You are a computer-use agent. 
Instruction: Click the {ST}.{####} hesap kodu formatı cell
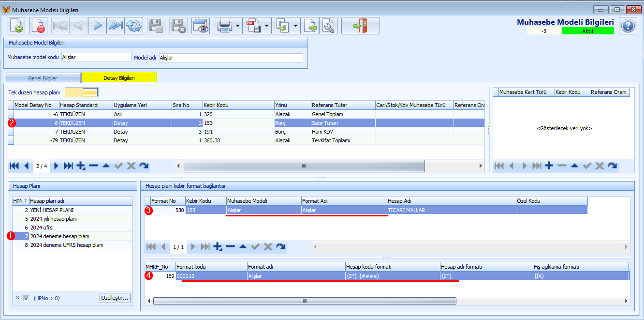coord(393,275)
